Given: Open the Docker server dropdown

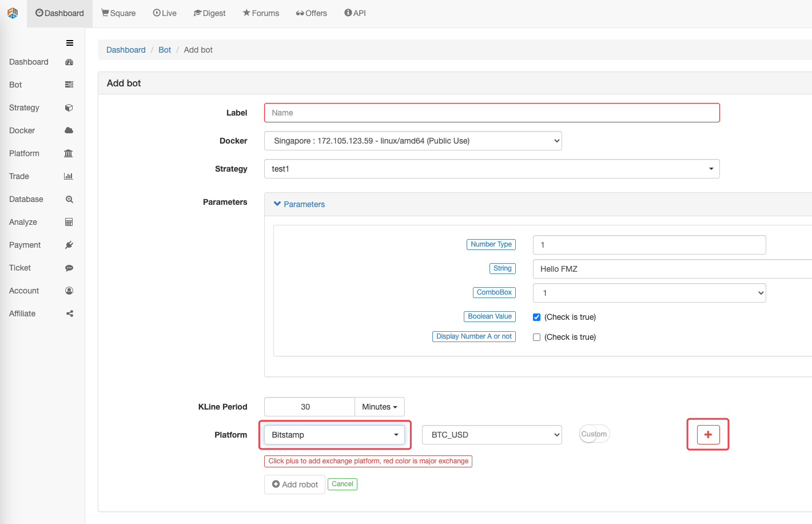Looking at the screenshot, I should [413, 141].
